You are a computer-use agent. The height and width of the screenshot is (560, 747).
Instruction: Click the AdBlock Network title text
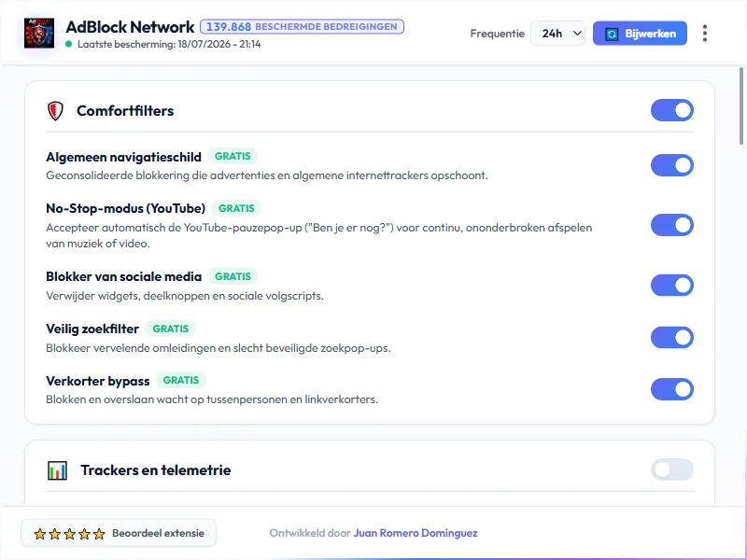(130, 27)
